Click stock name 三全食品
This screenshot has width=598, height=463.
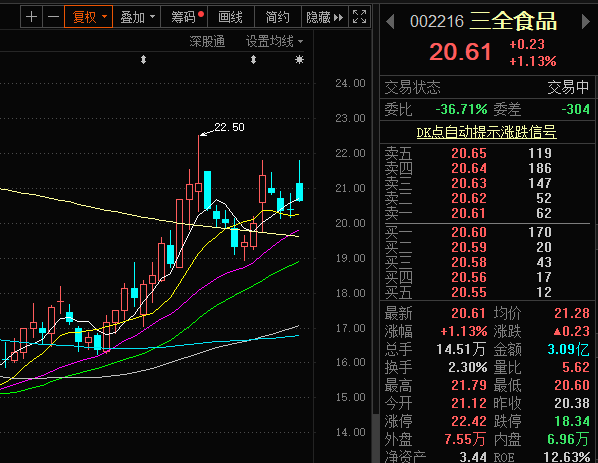pyautogui.click(x=513, y=21)
